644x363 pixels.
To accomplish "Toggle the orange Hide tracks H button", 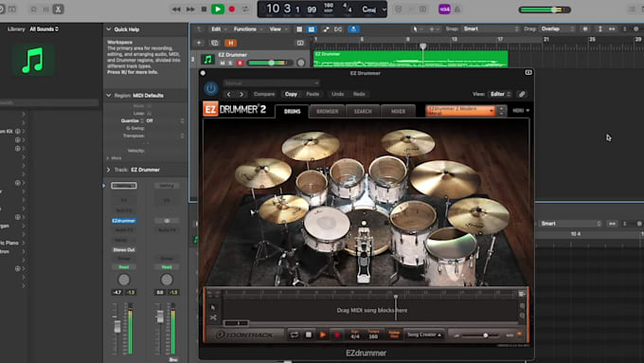I will coord(230,43).
